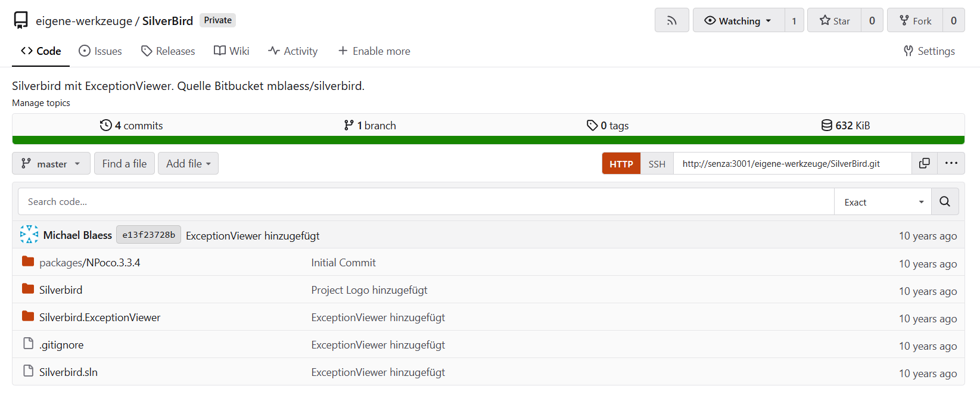Click the .gitignore file icon
The height and width of the screenshot is (395, 980).
click(x=28, y=343)
